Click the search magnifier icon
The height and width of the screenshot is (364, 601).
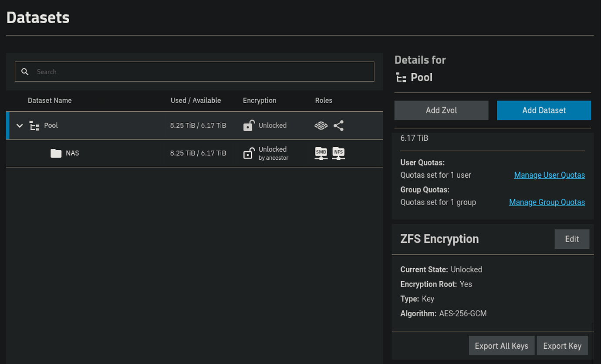25,71
